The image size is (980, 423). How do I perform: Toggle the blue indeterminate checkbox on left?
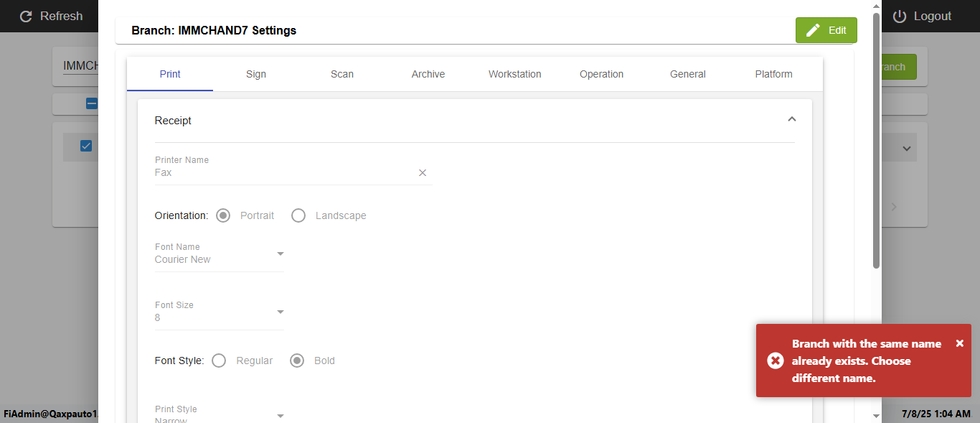coord(92,103)
